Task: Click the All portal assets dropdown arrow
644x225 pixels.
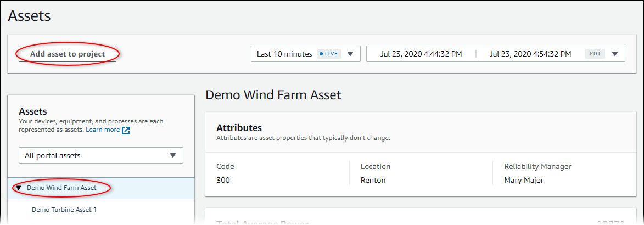Action: click(173, 155)
